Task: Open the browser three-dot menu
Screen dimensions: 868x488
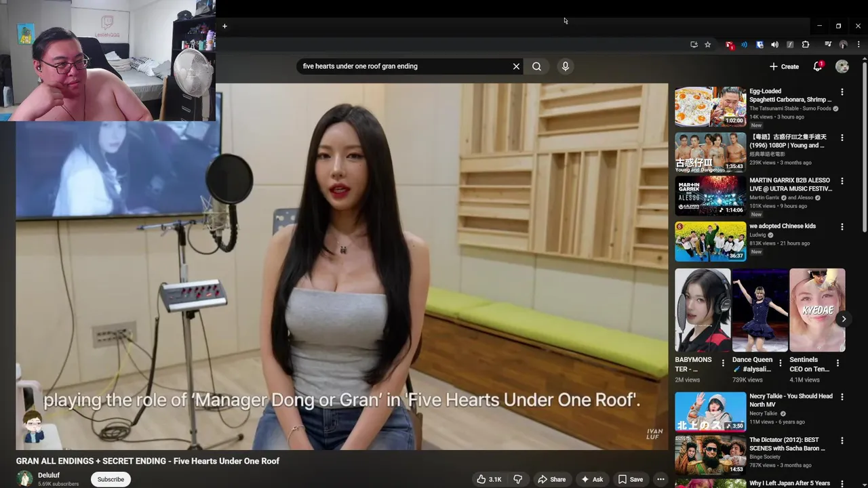Action: [858, 45]
